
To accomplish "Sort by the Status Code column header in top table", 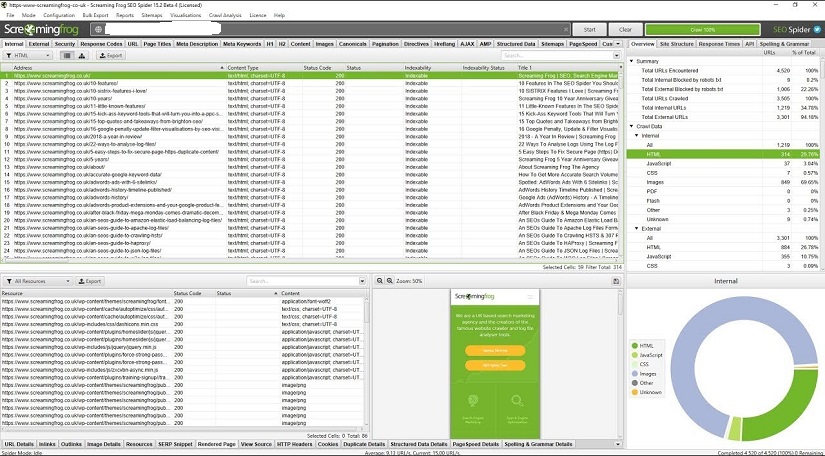I will click(x=323, y=68).
